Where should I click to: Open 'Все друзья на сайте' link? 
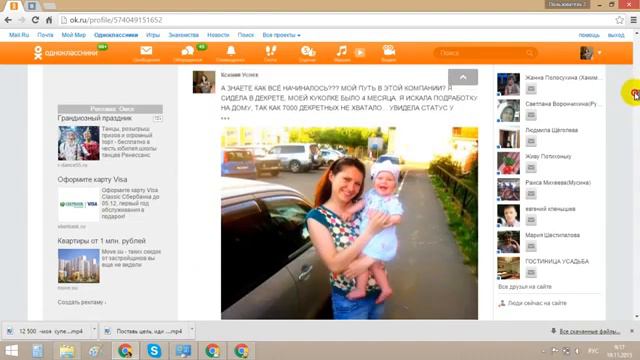524,287
